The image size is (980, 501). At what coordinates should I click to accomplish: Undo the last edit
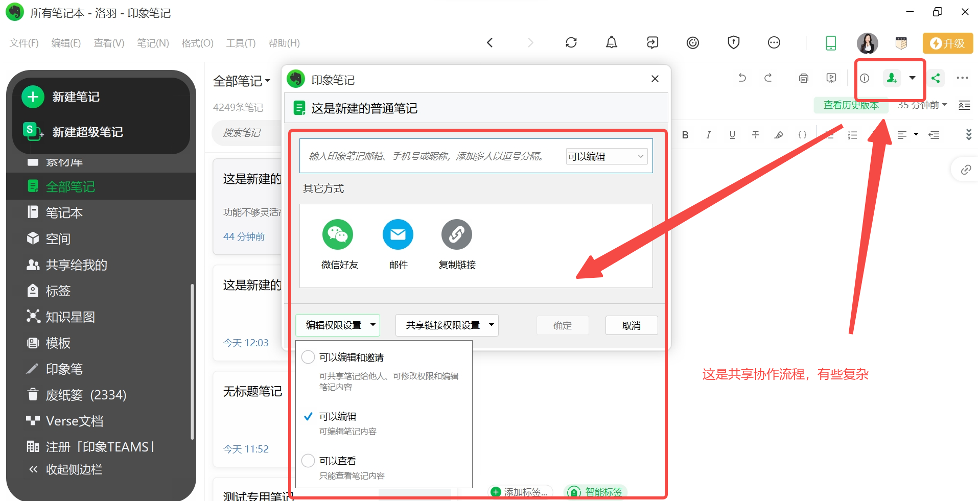pos(742,78)
